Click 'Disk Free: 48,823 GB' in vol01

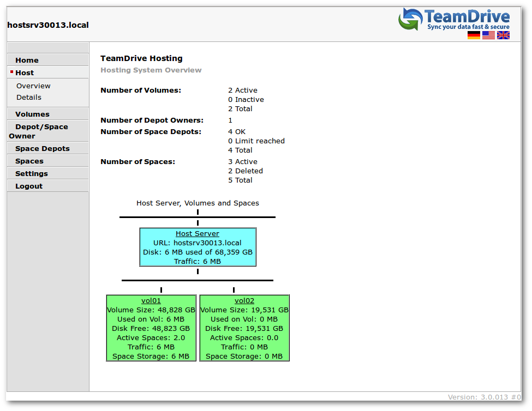coord(151,329)
